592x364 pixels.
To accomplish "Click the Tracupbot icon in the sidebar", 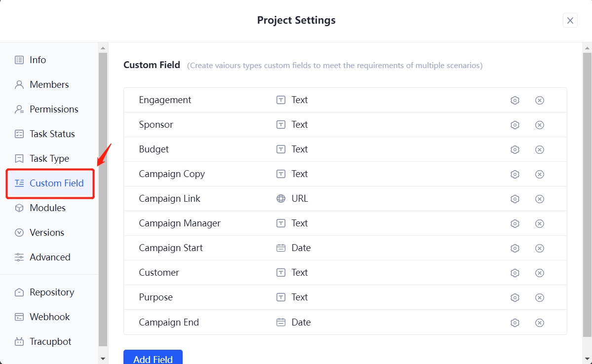I will pyautogui.click(x=18, y=341).
